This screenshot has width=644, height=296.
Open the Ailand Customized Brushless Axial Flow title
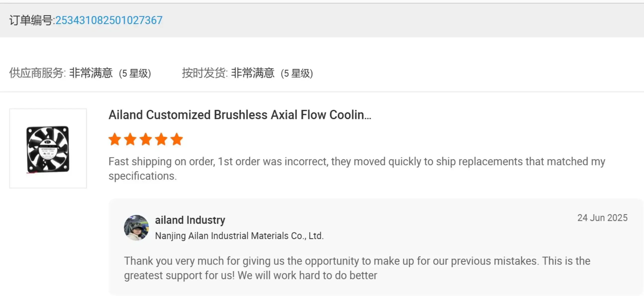tap(240, 115)
